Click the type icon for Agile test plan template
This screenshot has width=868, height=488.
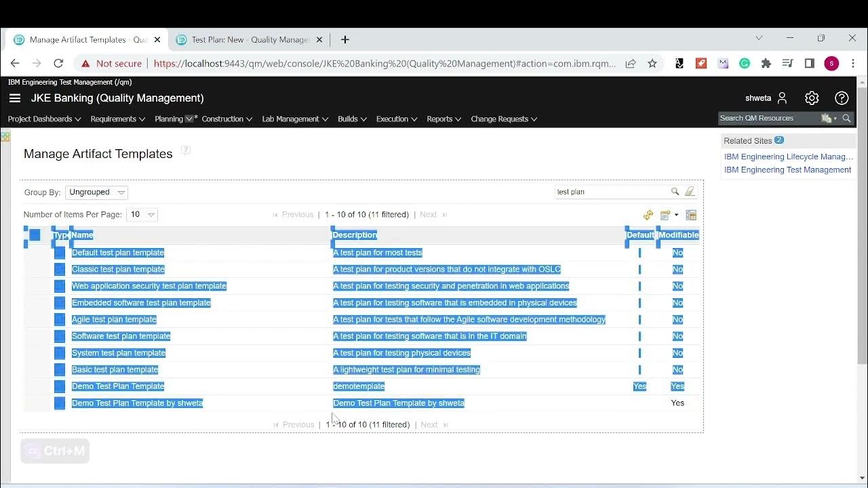point(60,319)
